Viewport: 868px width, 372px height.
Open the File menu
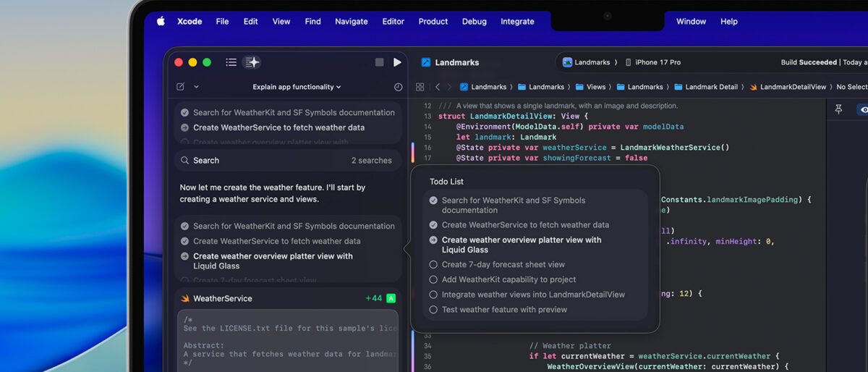tap(222, 21)
